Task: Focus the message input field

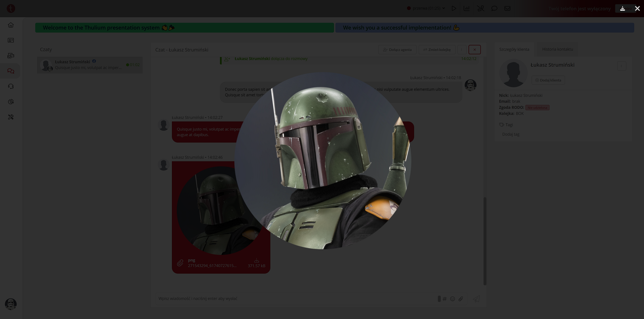Action: [297, 298]
